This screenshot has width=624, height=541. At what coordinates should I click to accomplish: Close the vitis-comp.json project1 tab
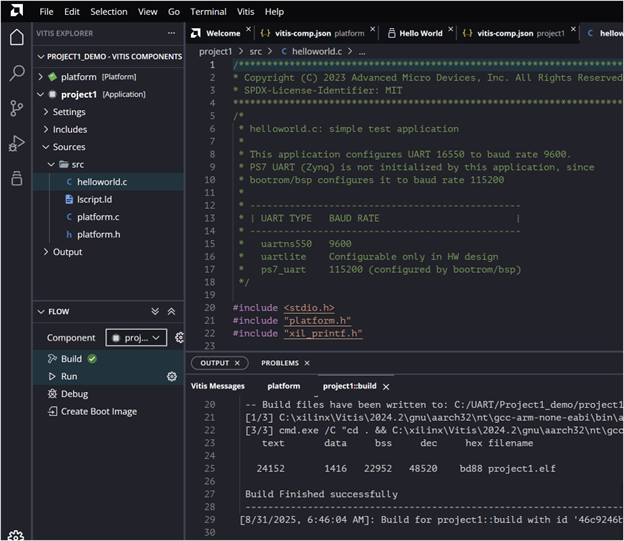[x=573, y=29]
